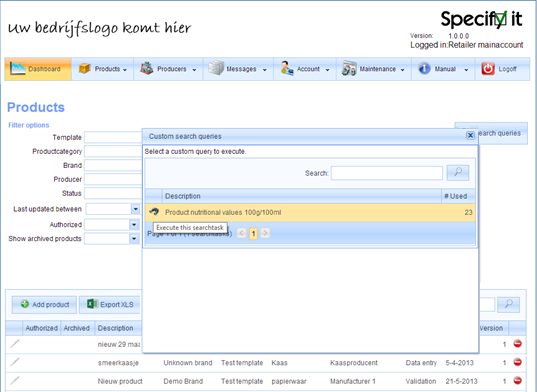Click the Producers factory icon
The width and height of the screenshot is (537, 392).
pyautogui.click(x=147, y=68)
